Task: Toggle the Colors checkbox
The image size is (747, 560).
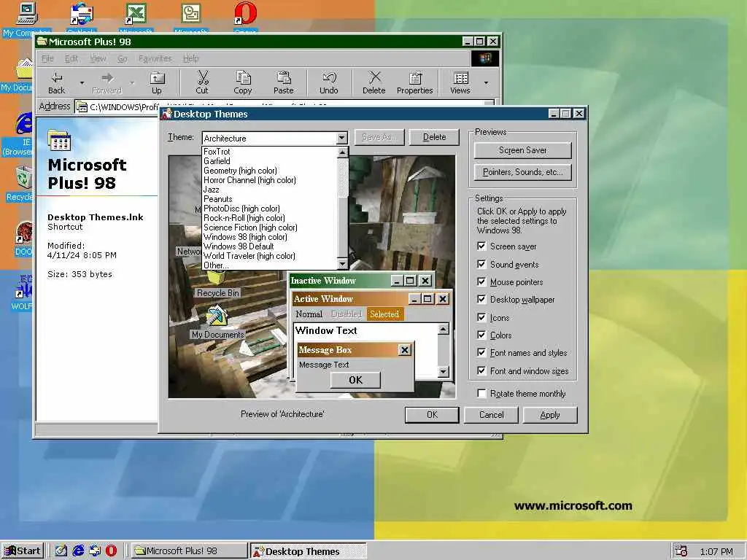Action: tap(481, 335)
